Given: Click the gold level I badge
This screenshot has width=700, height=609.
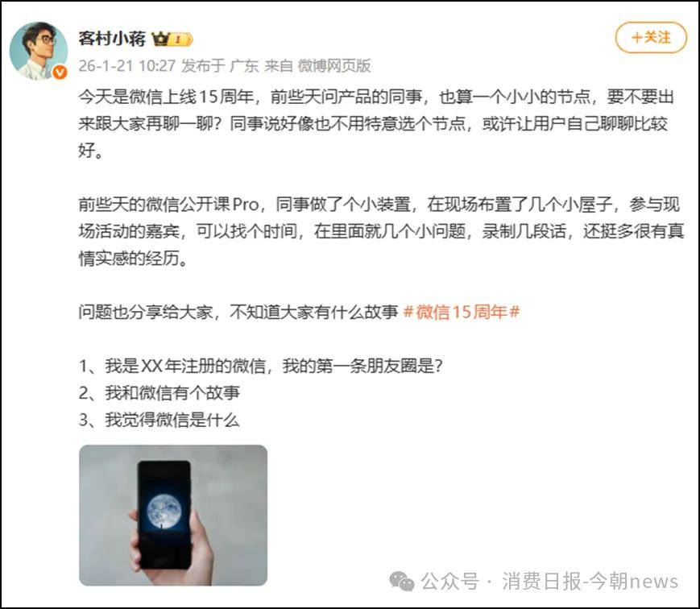Looking at the screenshot, I should 180,39.
